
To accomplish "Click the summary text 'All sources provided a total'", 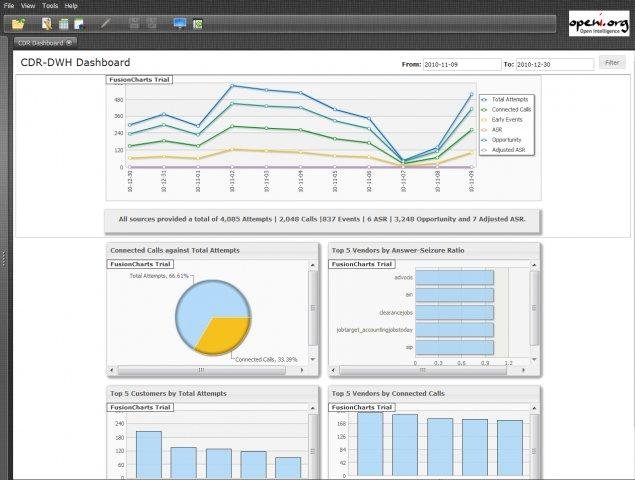I will click(322, 219).
